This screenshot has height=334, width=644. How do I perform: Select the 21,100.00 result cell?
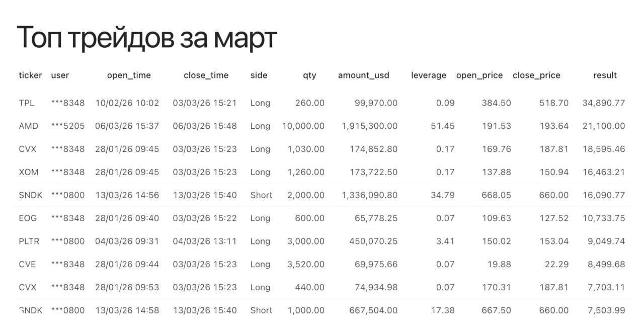[x=603, y=126]
